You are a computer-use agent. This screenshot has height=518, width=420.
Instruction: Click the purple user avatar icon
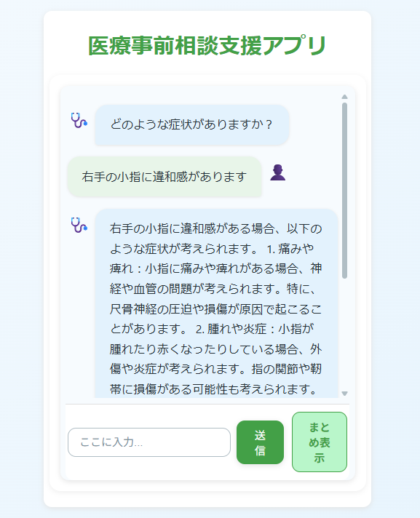277,172
